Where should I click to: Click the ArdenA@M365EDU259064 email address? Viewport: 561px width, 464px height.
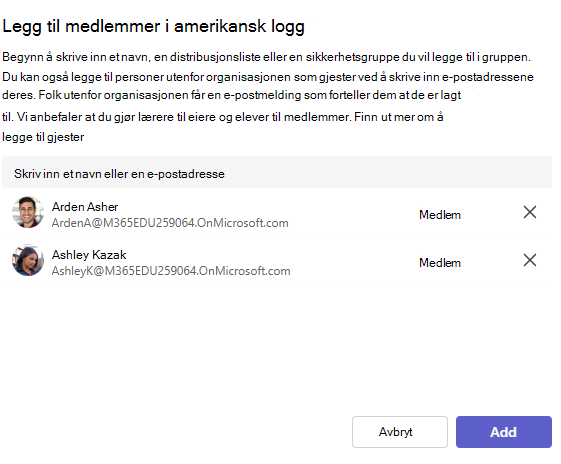point(170,223)
